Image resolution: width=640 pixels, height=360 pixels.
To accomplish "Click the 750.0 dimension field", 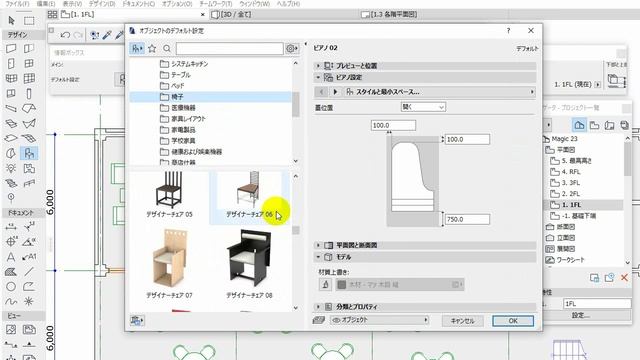I will click(467, 219).
